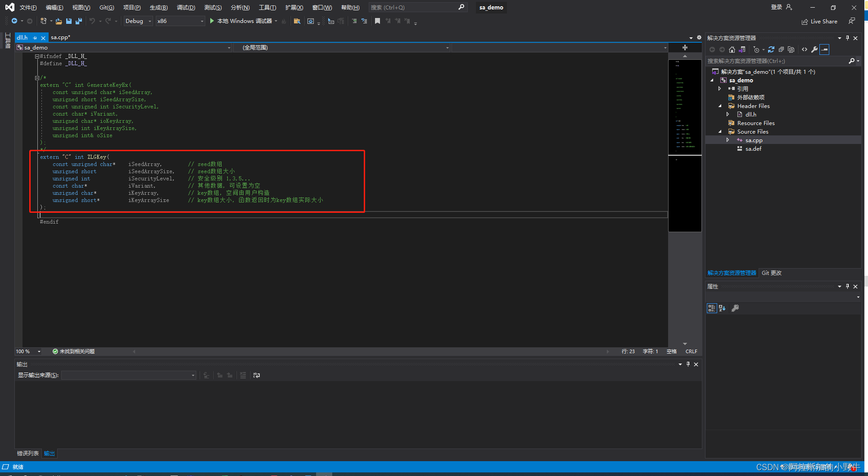Collapse the #ifndef _DLL_H_ code block
The height and width of the screenshot is (476, 868).
[37, 56]
